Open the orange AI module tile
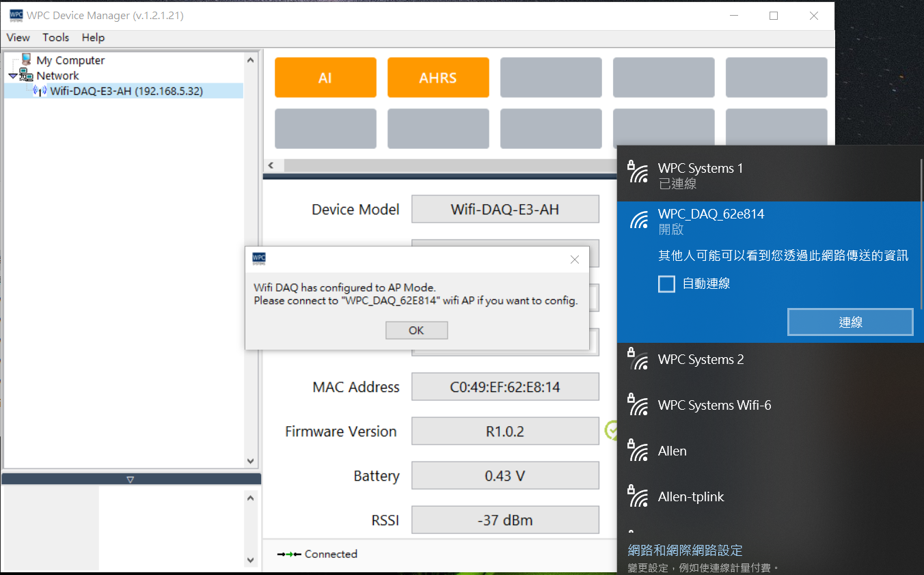 [325, 78]
